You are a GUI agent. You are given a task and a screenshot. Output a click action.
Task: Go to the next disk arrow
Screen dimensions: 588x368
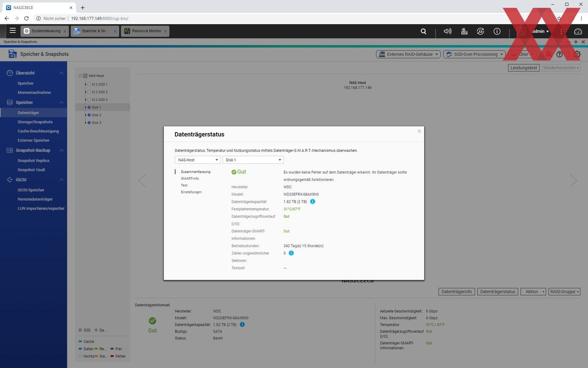tap(573, 181)
